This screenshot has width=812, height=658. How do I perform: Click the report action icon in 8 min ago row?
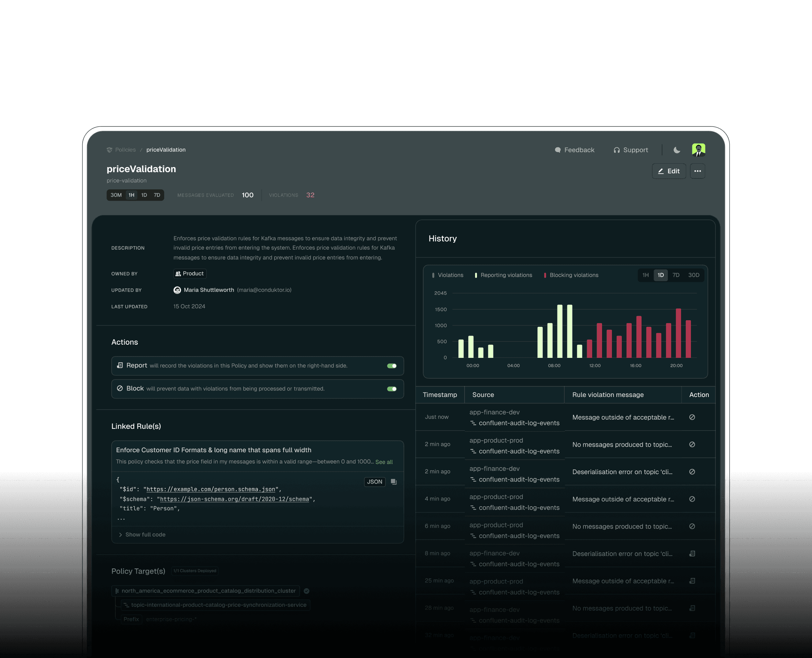pos(692,554)
